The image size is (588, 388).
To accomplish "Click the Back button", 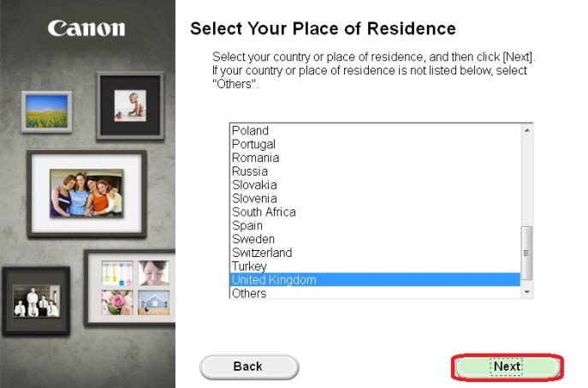I will (x=248, y=367).
